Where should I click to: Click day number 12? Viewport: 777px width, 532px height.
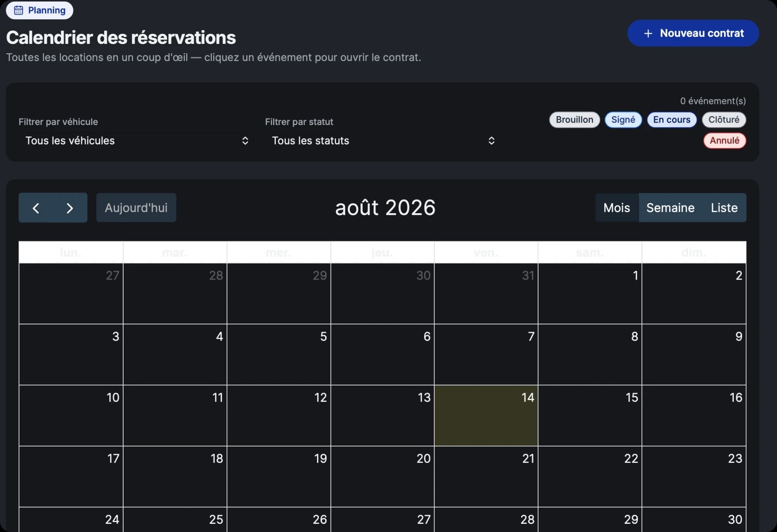(x=321, y=397)
